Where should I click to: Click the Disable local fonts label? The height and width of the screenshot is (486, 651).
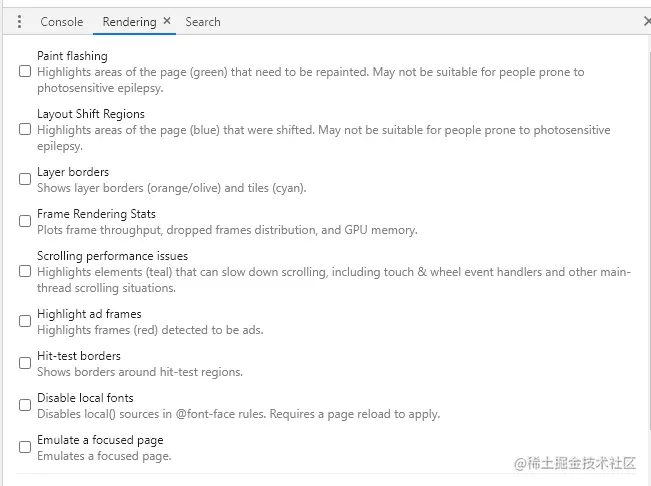pos(85,398)
